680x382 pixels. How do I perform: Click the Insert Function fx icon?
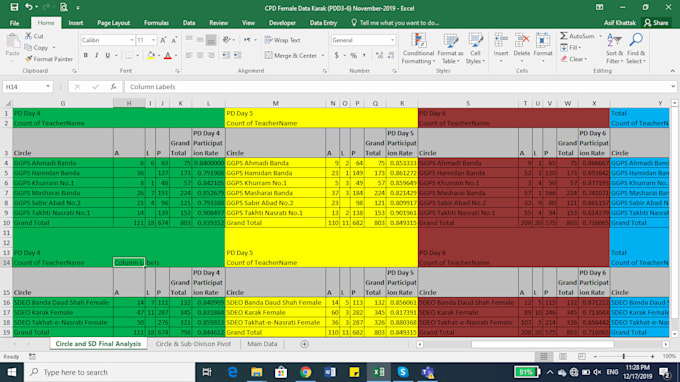click(113, 87)
